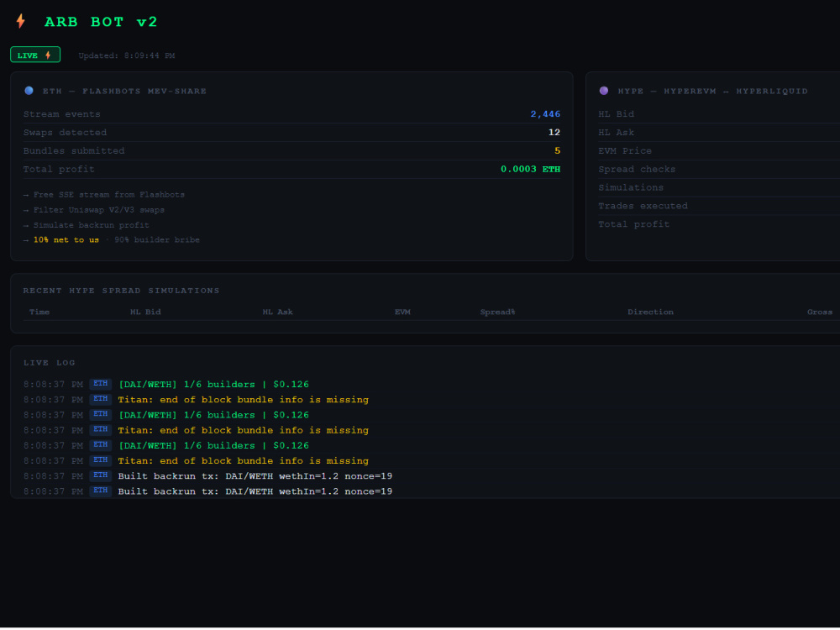Click the ETH tag on last log row
This screenshot has width=840, height=630.
pos(101,491)
